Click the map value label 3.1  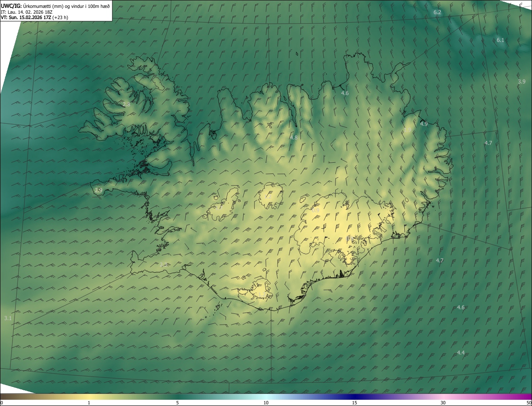pyautogui.click(x=8, y=318)
